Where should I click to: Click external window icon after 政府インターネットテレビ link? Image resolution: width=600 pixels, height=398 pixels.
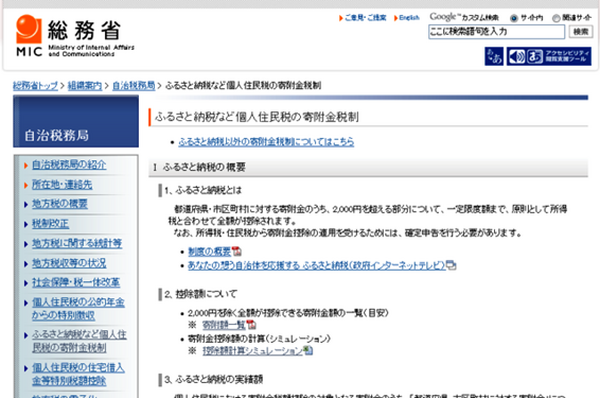[451, 265]
